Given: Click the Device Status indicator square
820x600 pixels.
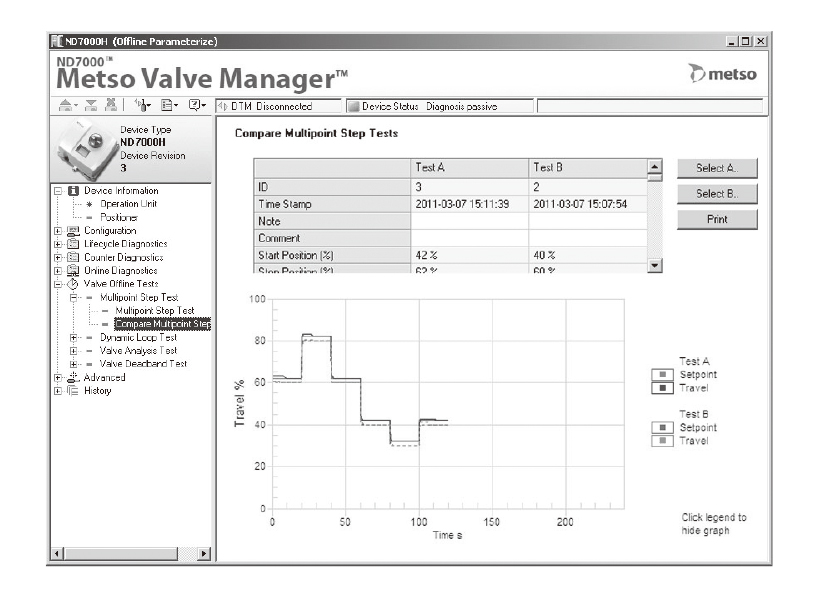Looking at the screenshot, I should click(x=354, y=106).
